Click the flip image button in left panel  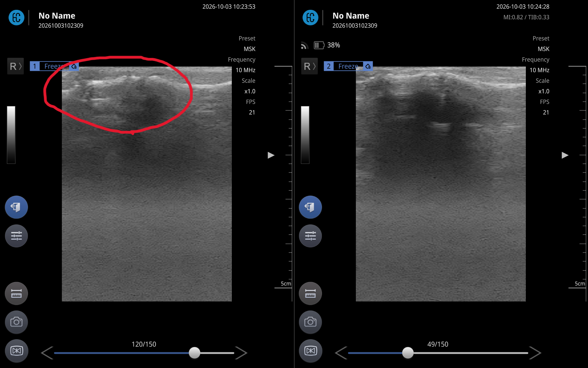click(16, 351)
